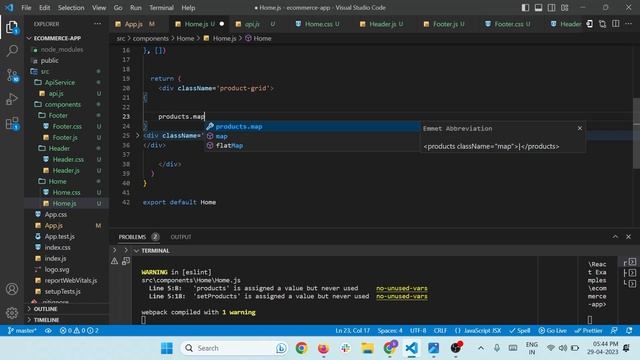Split the editor right
The width and height of the screenshot is (640, 360).
(x=616, y=24)
